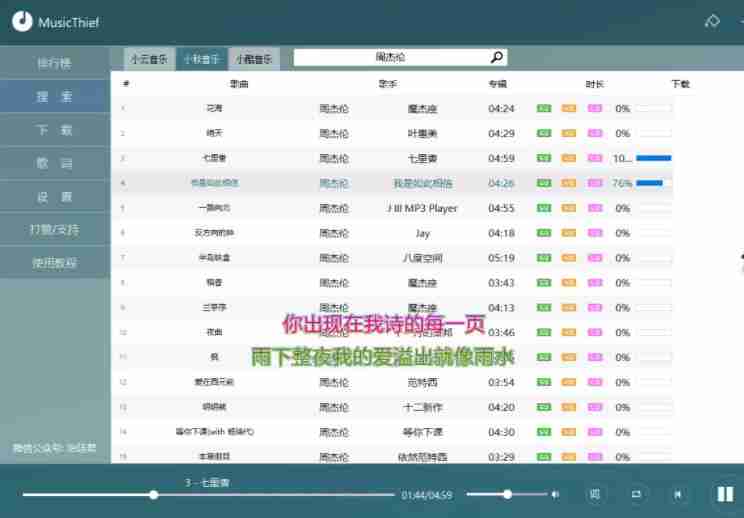Click the pink badge in the 04:29 row
744x518 pixels.
pyautogui.click(x=595, y=133)
